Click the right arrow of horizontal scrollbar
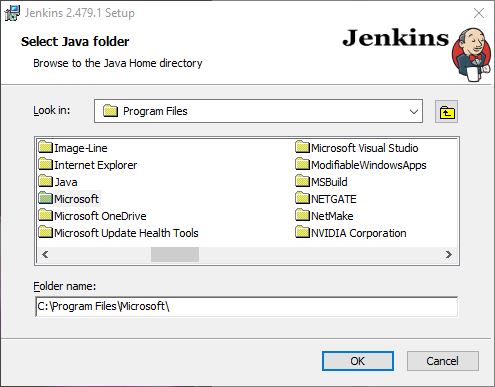495x387 pixels. coord(449,255)
